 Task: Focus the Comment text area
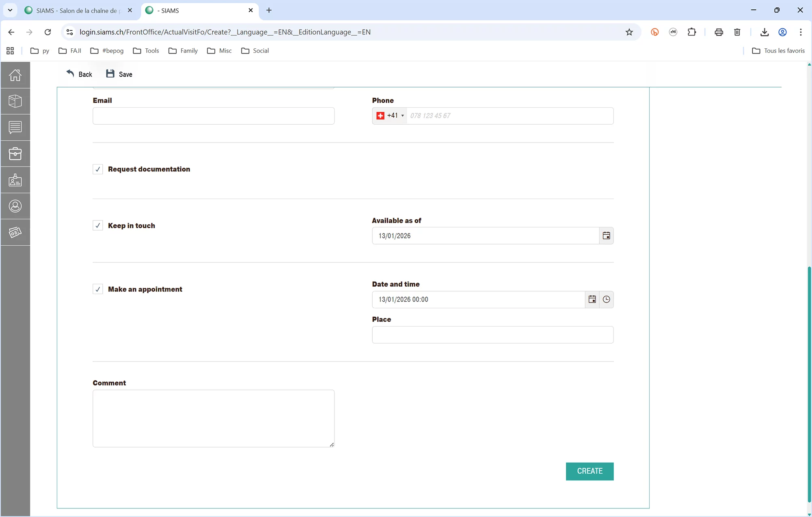point(213,418)
